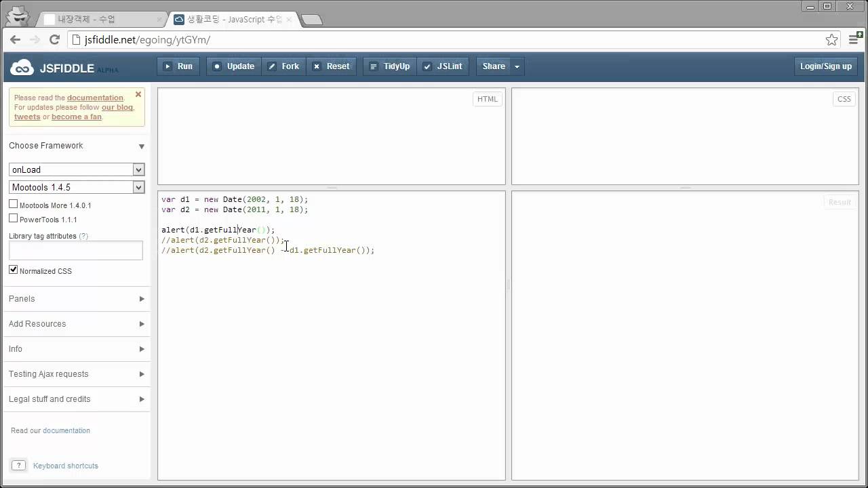Click the browser Forward arrow
Image resolution: width=868 pixels, height=488 pixels.
[x=35, y=39]
